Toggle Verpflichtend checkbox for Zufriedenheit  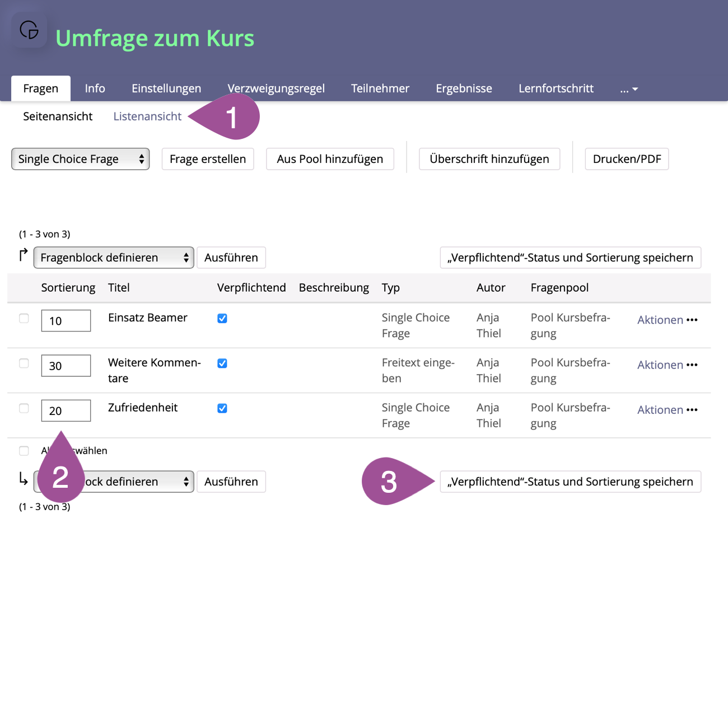(x=222, y=408)
